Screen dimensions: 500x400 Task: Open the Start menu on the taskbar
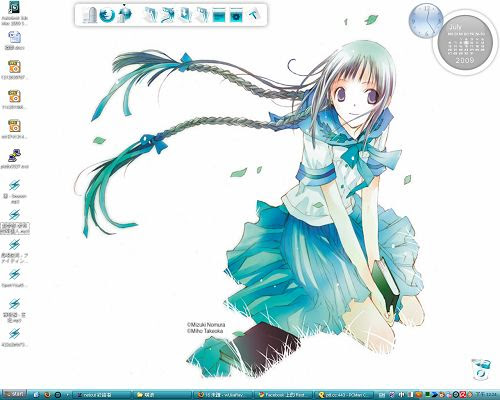click(x=14, y=395)
